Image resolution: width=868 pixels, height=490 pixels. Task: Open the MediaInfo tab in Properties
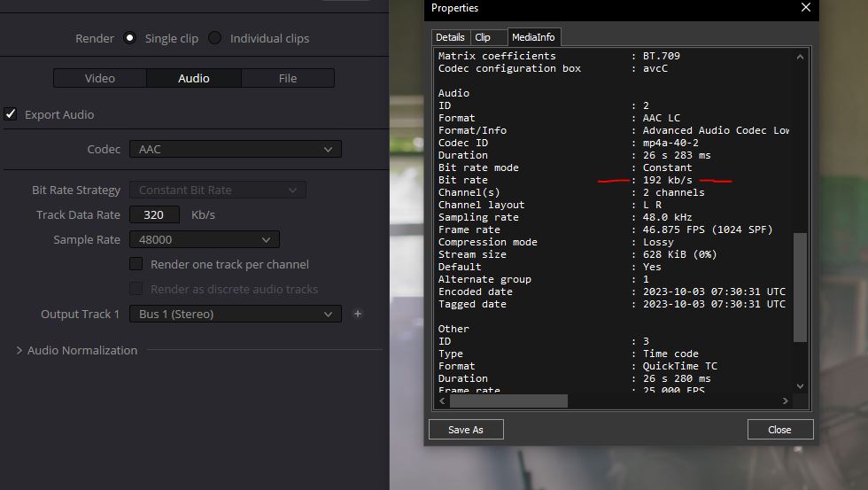pyautogui.click(x=533, y=37)
